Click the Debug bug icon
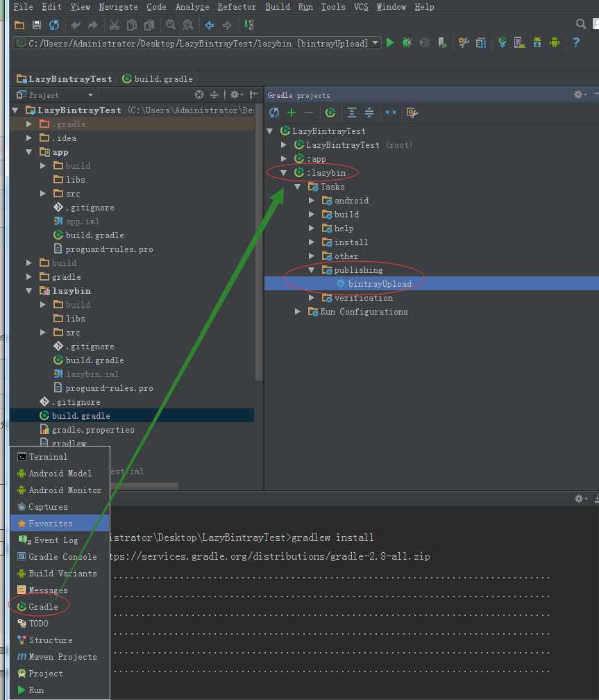 (x=407, y=42)
